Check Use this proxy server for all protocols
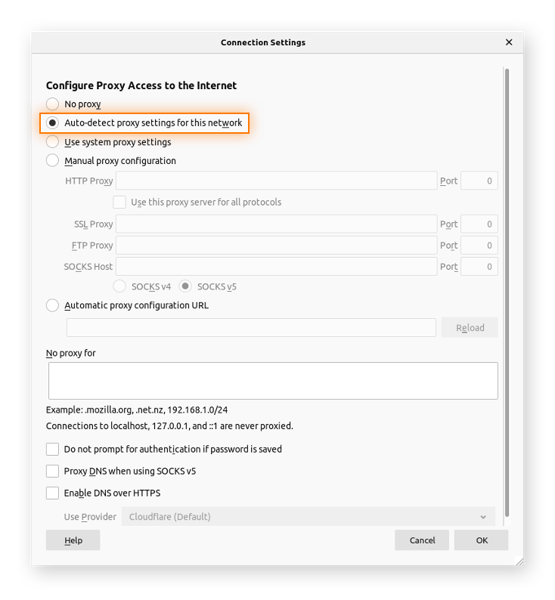This screenshot has height=600, width=555. coord(119,202)
